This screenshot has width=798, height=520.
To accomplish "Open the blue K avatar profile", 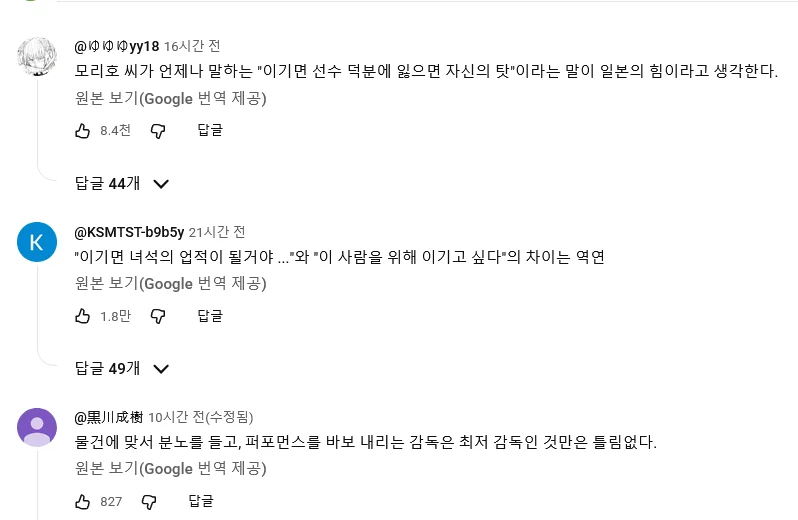I will click(37, 242).
